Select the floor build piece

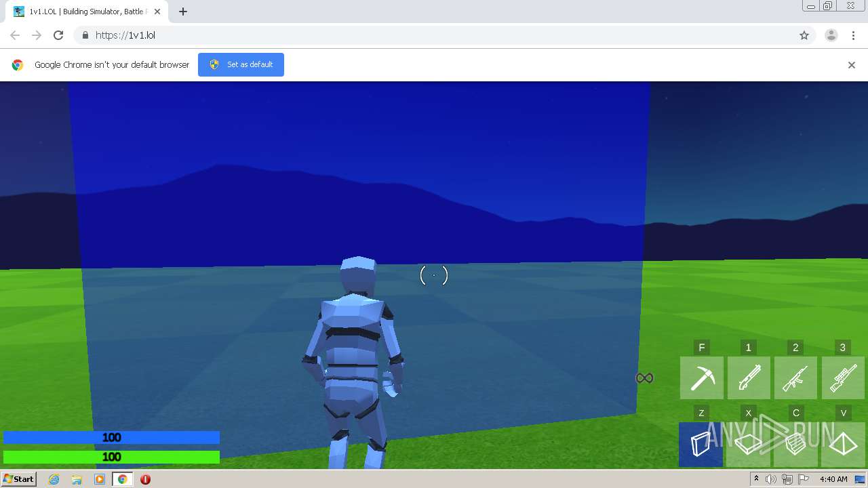(x=749, y=444)
